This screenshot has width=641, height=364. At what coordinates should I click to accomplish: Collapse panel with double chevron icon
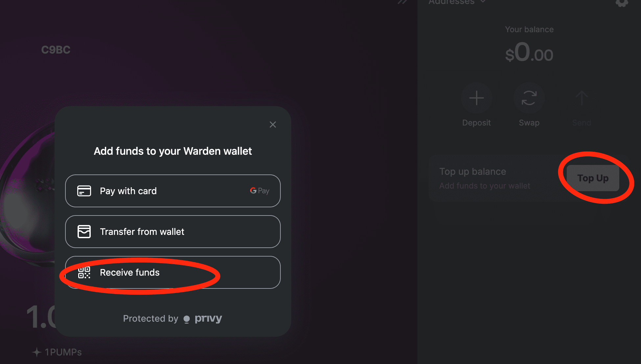coord(402,2)
